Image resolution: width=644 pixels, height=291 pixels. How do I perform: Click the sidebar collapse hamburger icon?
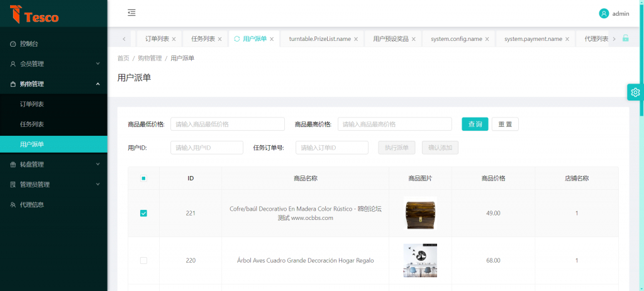(x=131, y=13)
